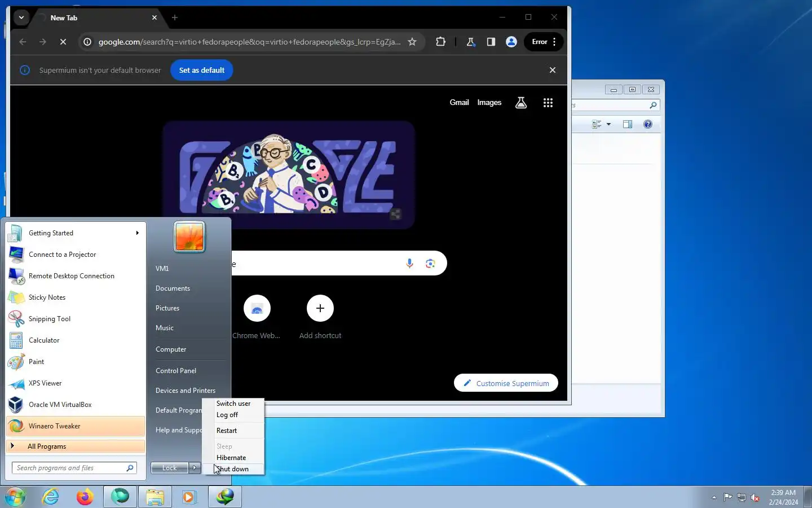Search by image with Lens icon

[x=431, y=263]
